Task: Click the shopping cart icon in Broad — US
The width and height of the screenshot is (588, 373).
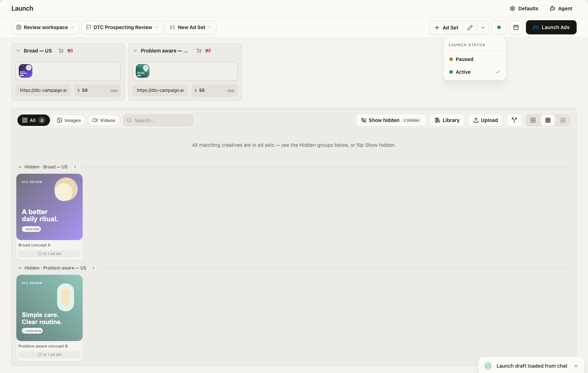Action: tap(61, 51)
